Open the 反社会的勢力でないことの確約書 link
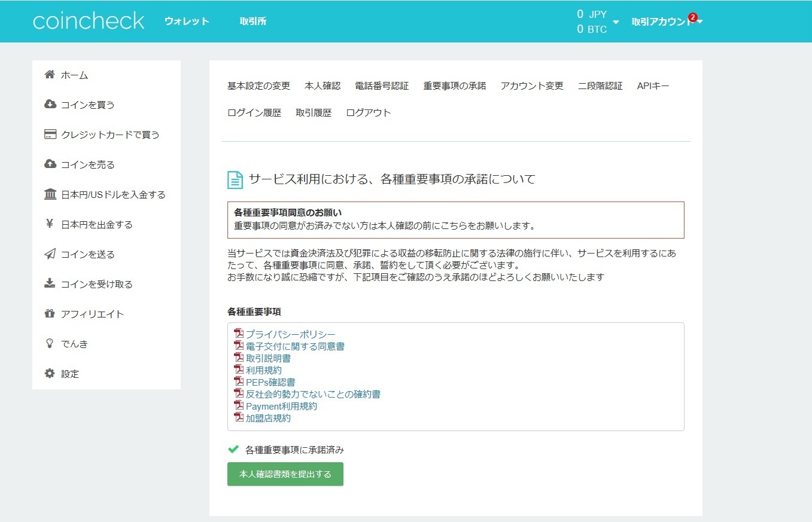 pyautogui.click(x=313, y=394)
